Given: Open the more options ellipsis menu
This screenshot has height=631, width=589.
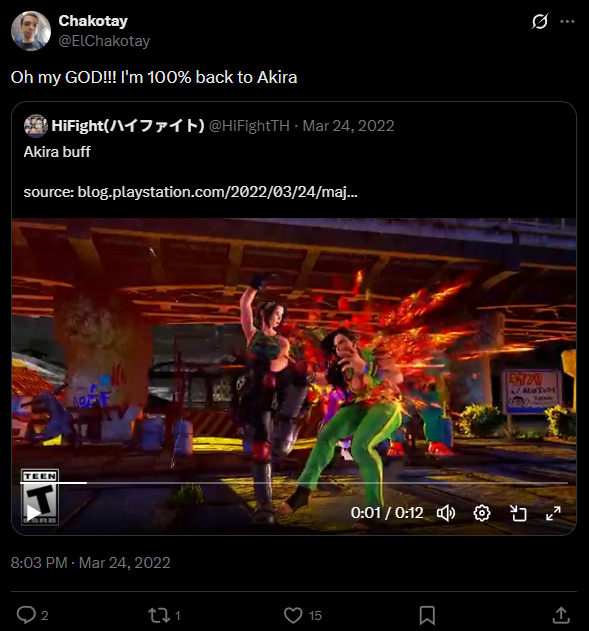Looking at the screenshot, I should pyautogui.click(x=567, y=21).
